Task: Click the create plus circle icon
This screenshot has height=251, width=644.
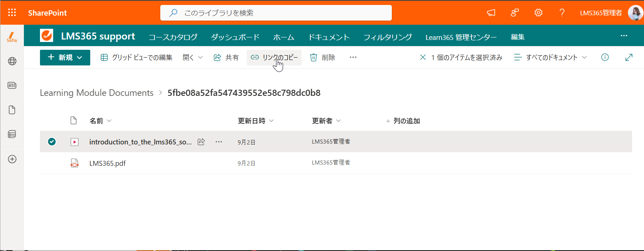Action: 12,159
